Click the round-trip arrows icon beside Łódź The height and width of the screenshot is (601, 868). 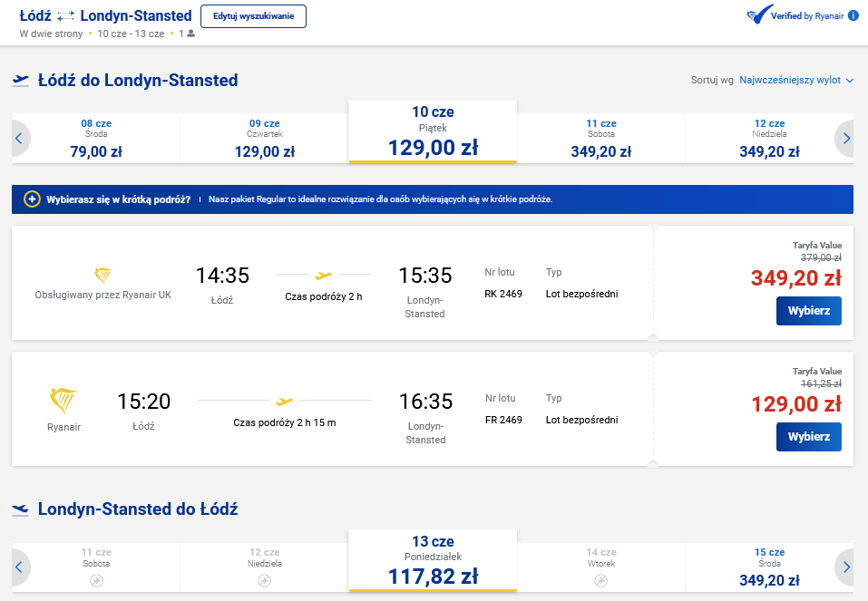click(65, 16)
